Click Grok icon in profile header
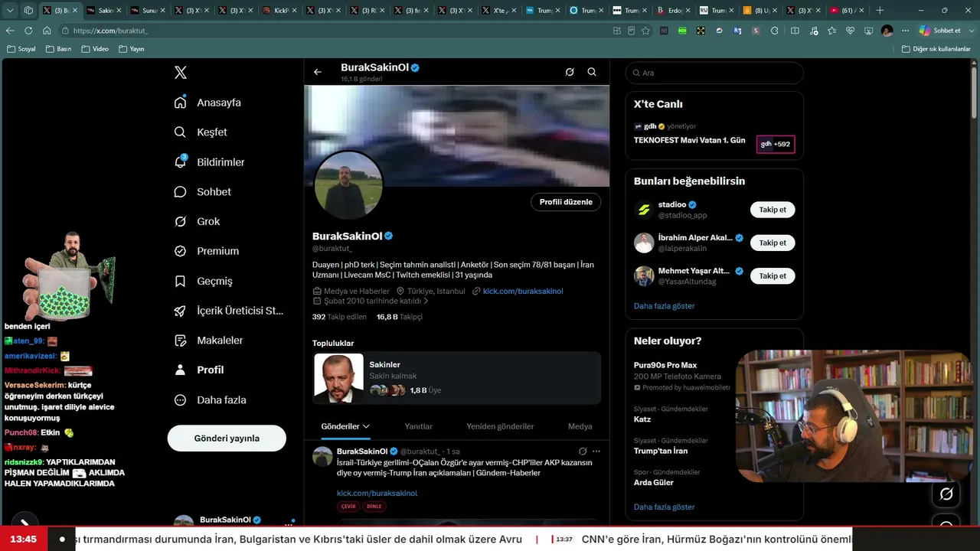Image resolution: width=980 pixels, height=551 pixels. click(570, 72)
